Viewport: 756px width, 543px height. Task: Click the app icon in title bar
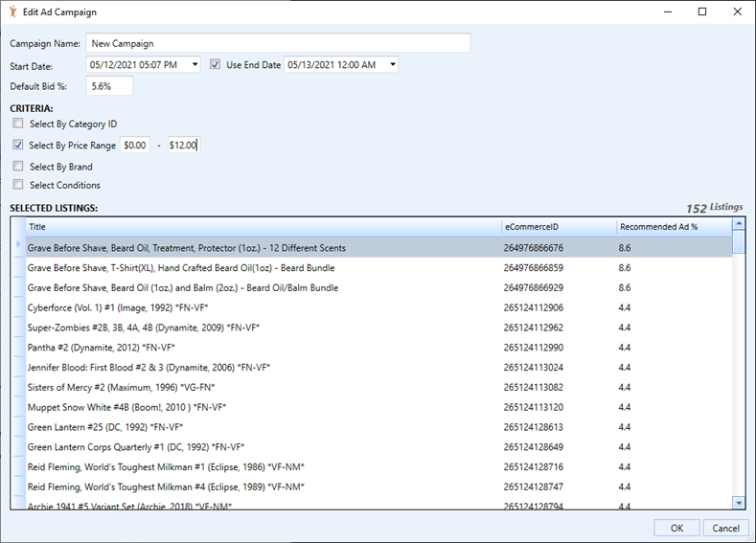11,12
